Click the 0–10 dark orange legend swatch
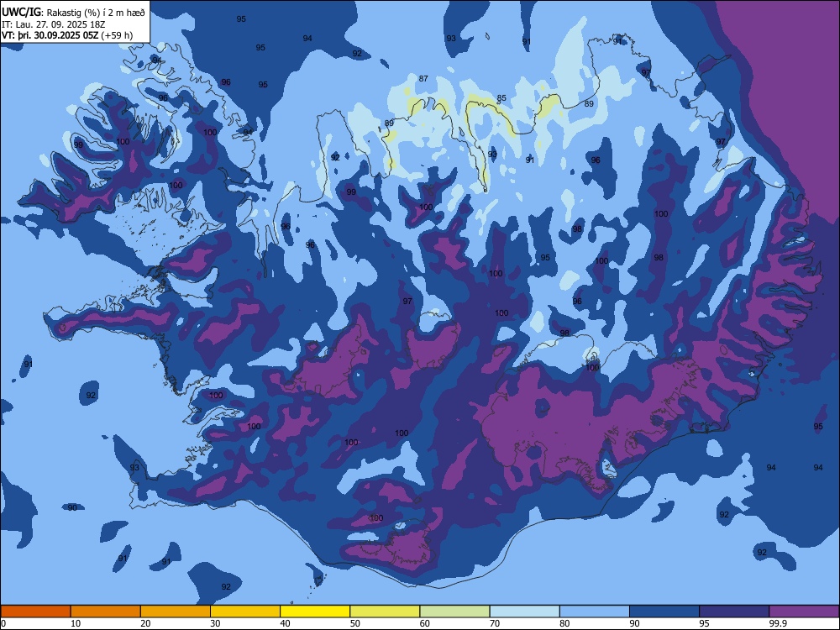The image size is (840, 630). [35, 612]
